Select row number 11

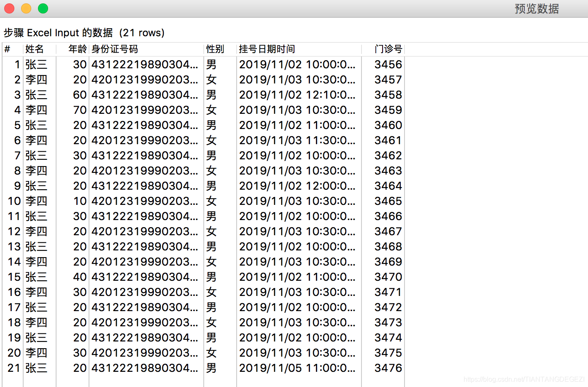click(x=14, y=216)
